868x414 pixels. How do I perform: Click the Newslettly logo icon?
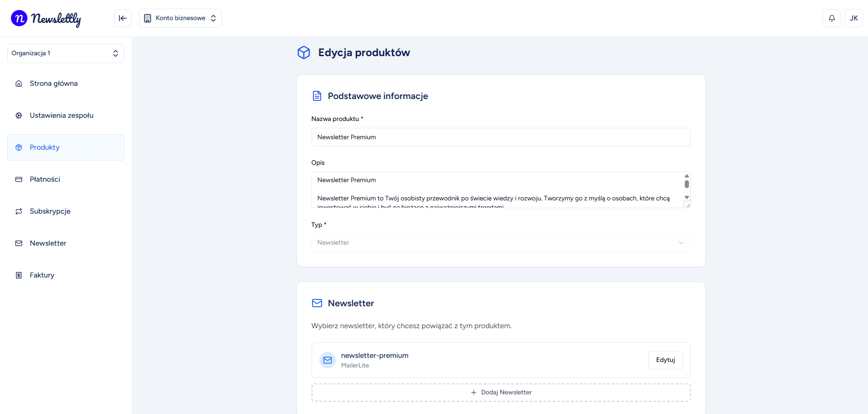[x=19, y=18]
